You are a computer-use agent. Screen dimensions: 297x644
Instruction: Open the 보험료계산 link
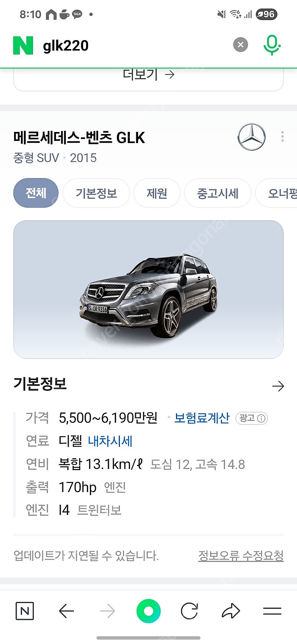[x=202, y=418]
